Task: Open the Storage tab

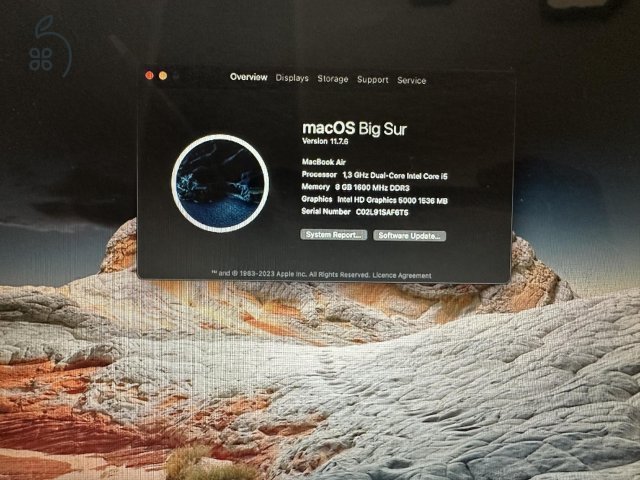Action: point(333,79)
